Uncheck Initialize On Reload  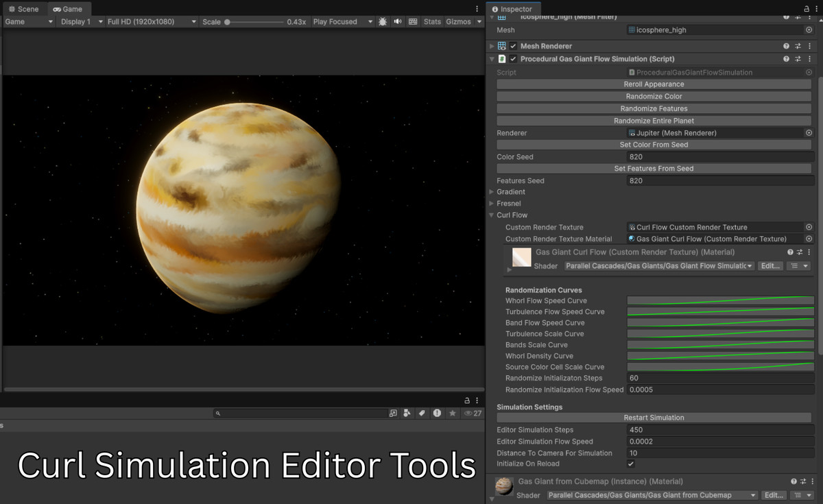630,464
